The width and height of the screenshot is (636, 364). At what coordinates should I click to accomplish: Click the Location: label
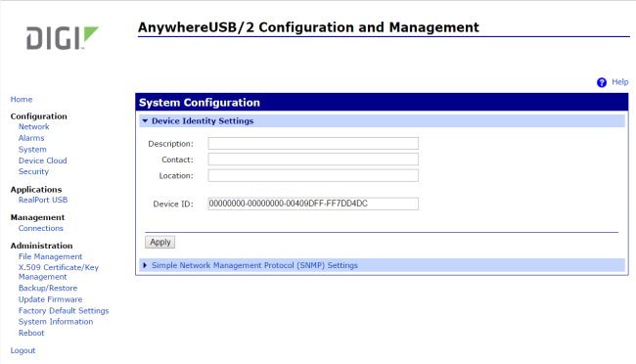(x=176, y=176)
